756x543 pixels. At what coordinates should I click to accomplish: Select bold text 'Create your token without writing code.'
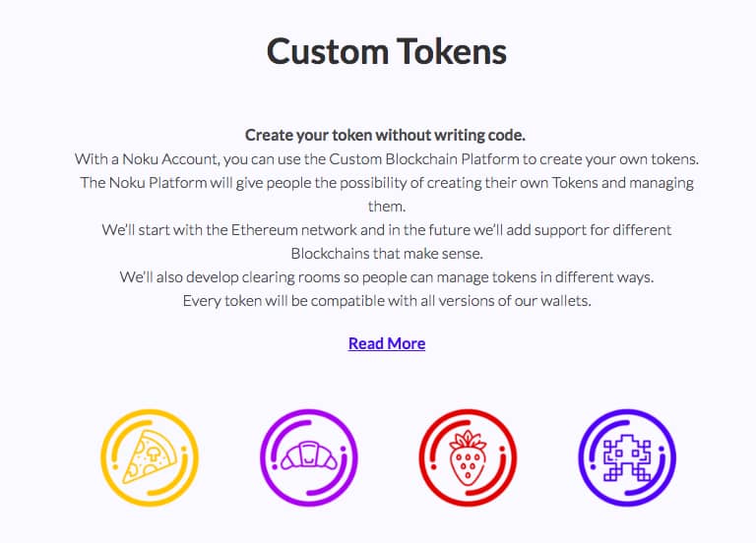click(385, 136)
